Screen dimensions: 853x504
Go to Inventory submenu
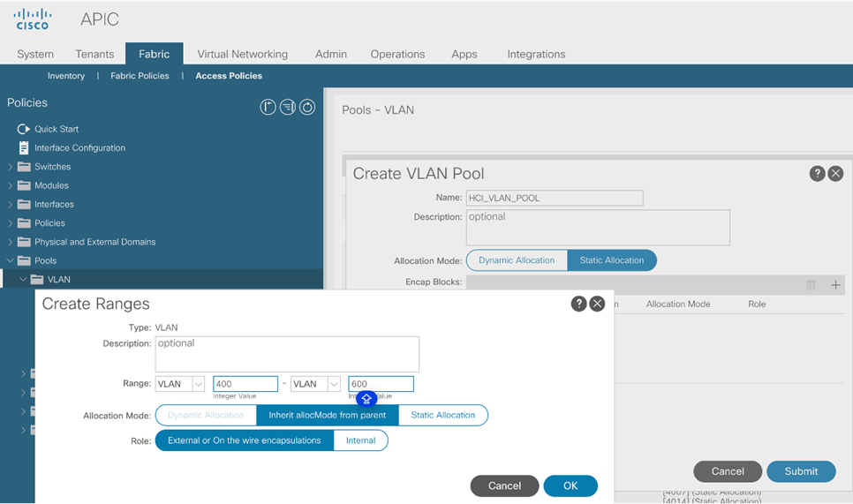66,76
